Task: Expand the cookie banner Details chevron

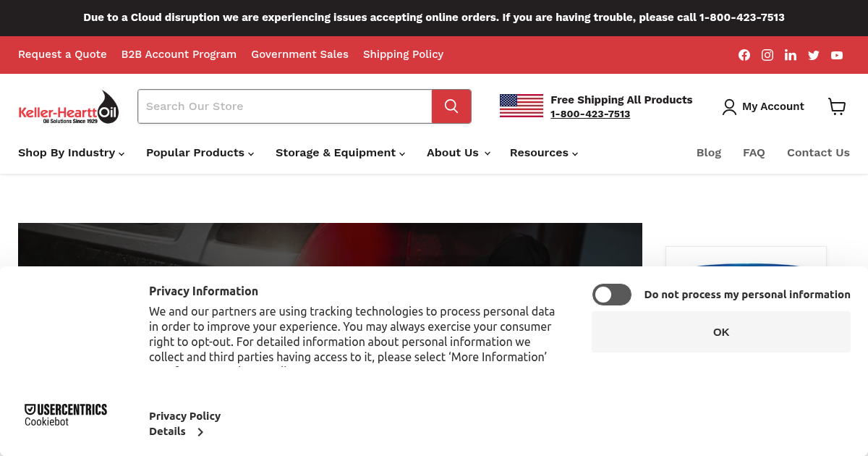Action: [200, 432]
